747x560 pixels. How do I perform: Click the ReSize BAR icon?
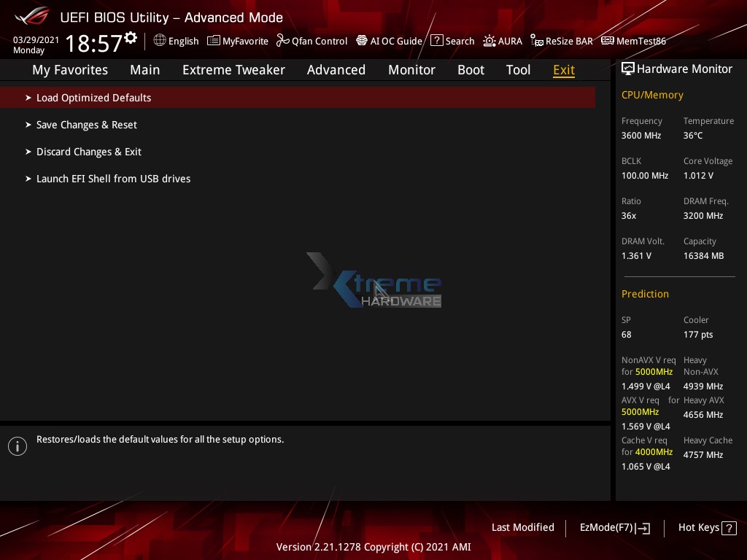click(535, 41)
